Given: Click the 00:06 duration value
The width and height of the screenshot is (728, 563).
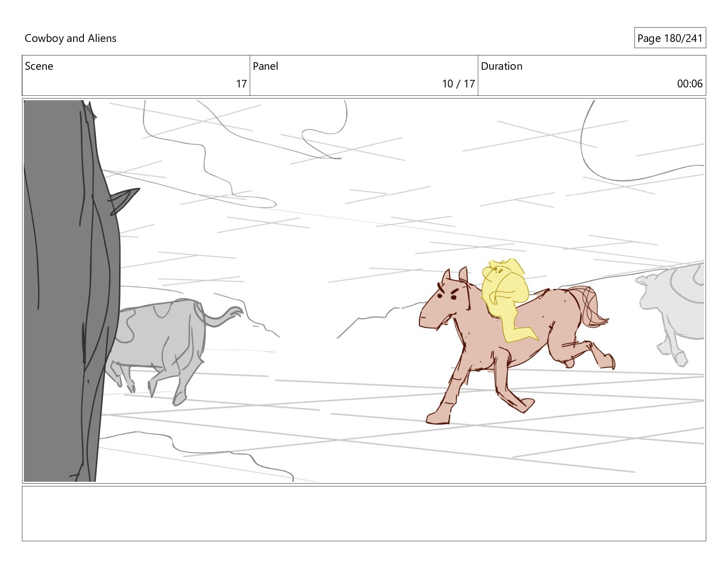Looking at the screenshot, I should coord(690,84).
